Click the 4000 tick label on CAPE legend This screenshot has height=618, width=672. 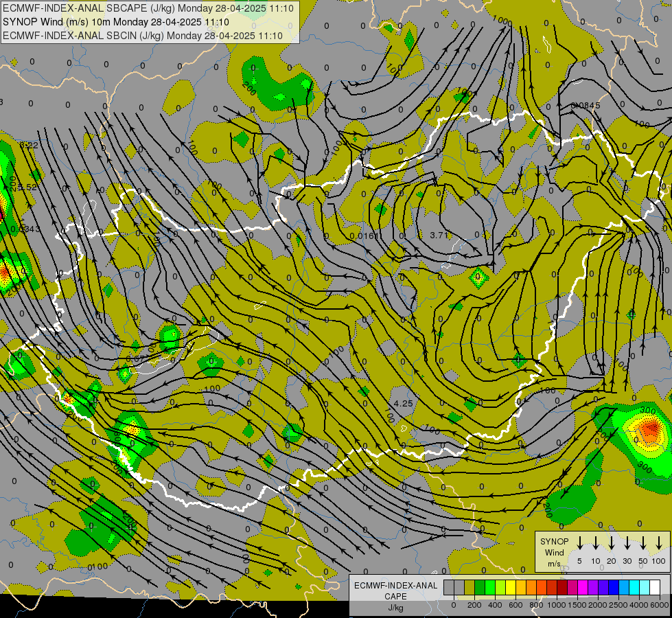click(x=639, y=605)
